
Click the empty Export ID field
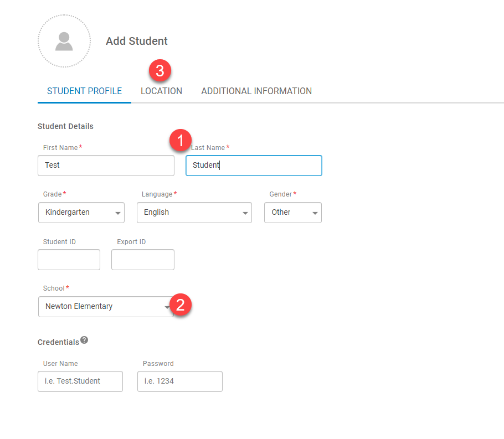[143, 260]
